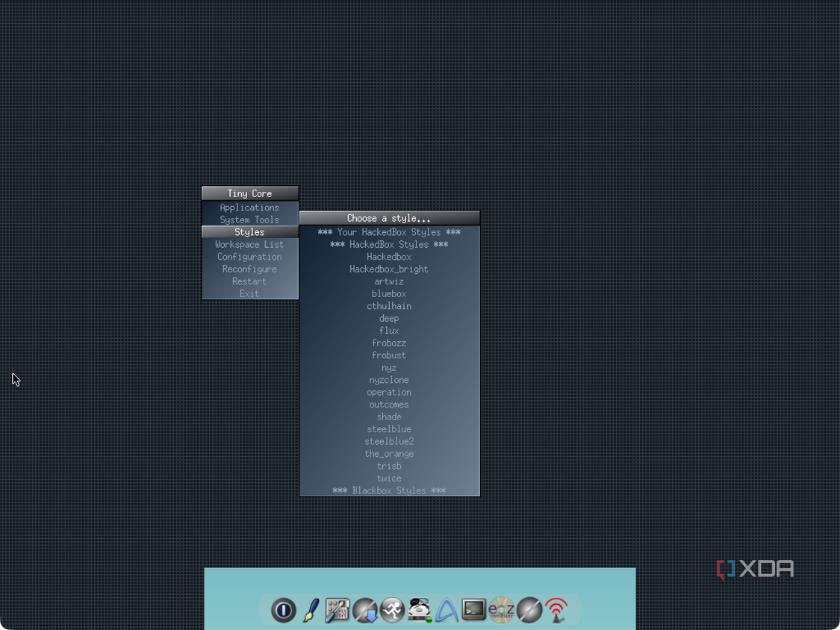Apply the operation style
The width and height of the screenshot is (840, 630).
(x=390, y=392)
